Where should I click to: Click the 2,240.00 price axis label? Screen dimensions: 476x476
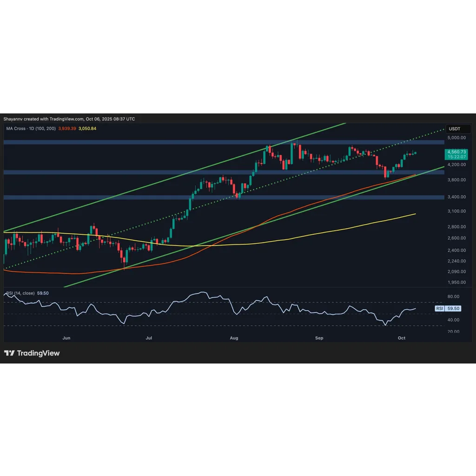[x=456, y=261]
